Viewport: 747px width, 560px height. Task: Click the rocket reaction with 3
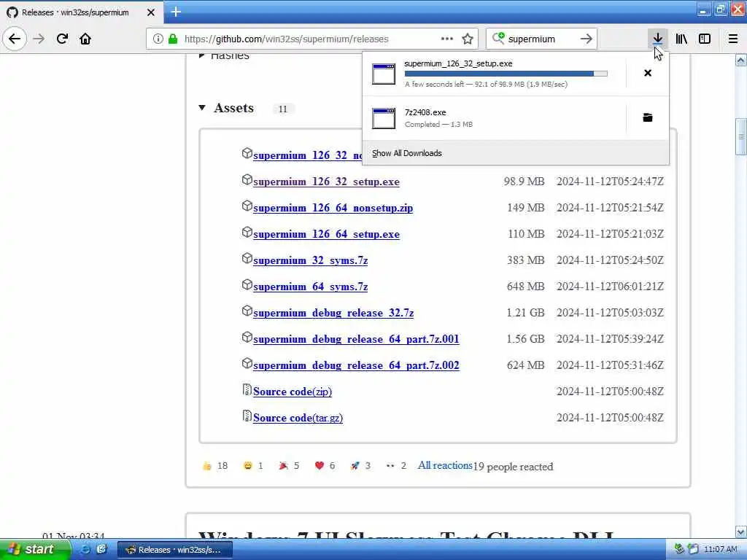[360, 466]
